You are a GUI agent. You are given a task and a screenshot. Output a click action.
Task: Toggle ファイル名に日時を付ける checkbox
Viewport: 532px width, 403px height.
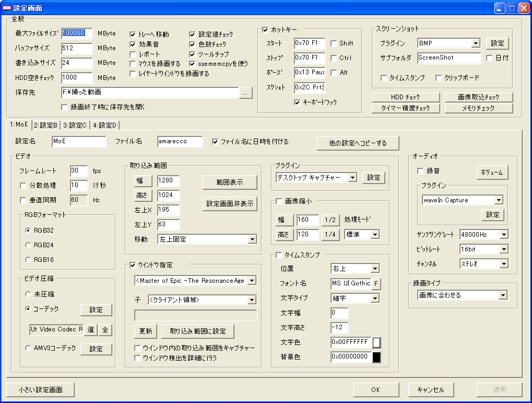215,142
